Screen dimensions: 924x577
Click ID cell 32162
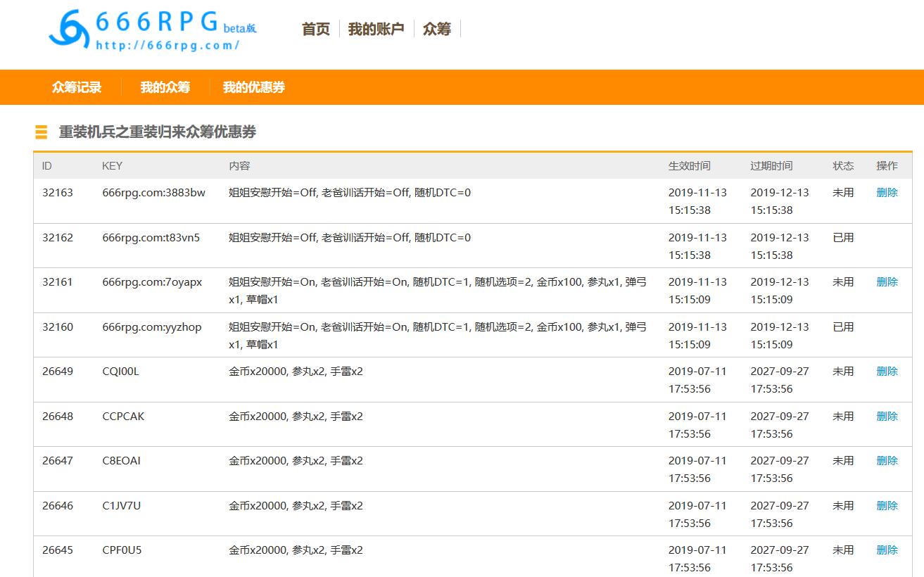pyautogui.click(x=58, y=237)
